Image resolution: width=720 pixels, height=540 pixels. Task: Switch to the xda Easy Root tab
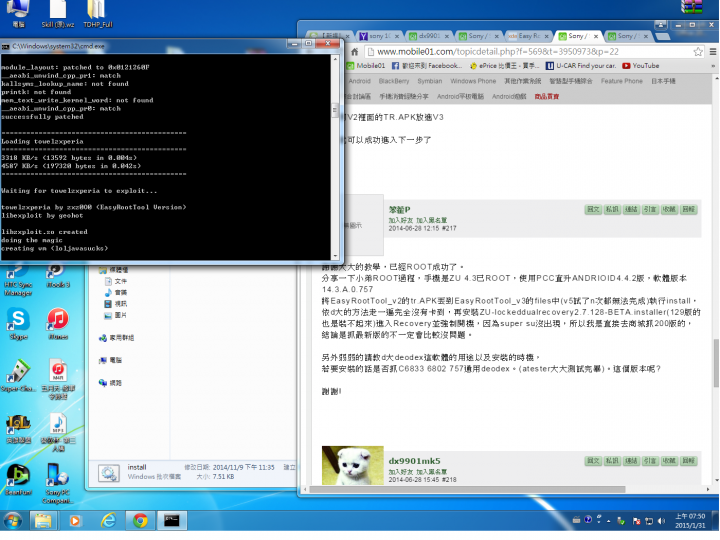click(528, 36)
